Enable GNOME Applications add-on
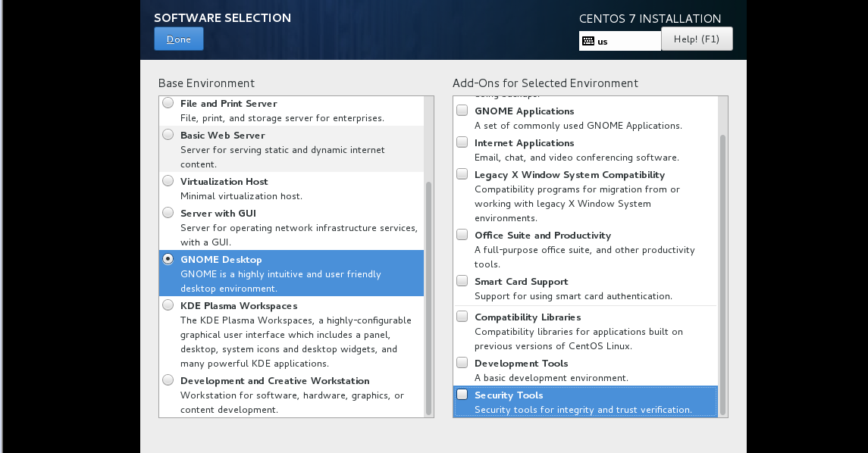 click(462, 111)
